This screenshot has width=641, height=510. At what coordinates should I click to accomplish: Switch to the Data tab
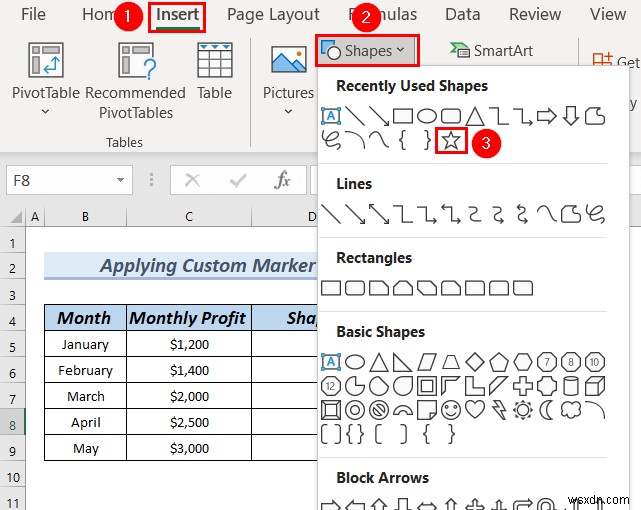462,14
